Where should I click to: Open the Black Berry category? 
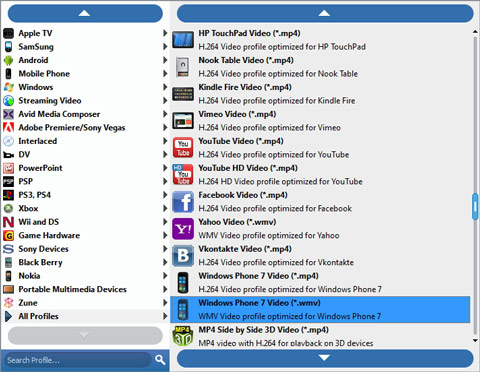pyautogui.click(x=85, y=262)
